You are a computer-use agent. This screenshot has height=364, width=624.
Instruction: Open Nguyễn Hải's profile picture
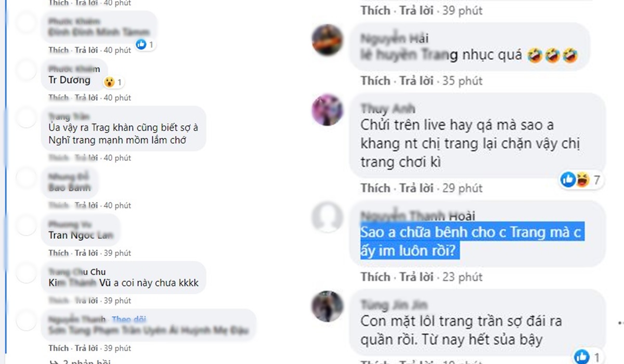[327, 40]
